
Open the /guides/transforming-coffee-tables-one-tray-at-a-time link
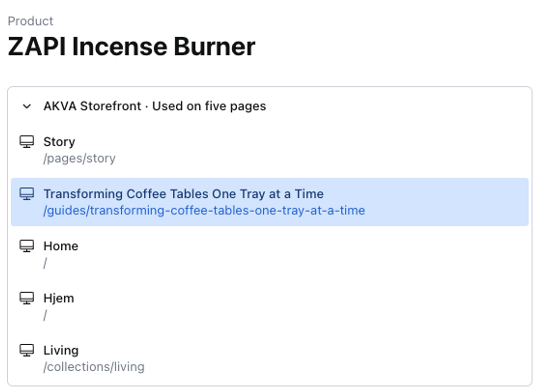204,210
